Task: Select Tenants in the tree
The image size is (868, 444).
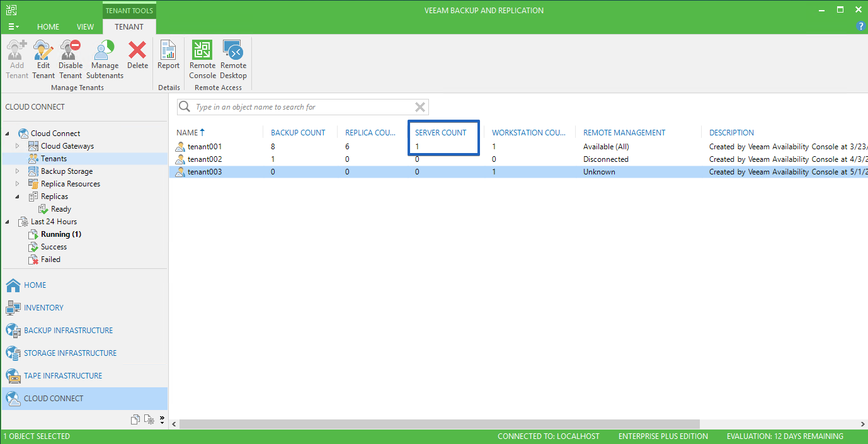Action: [x=54, y=159]
